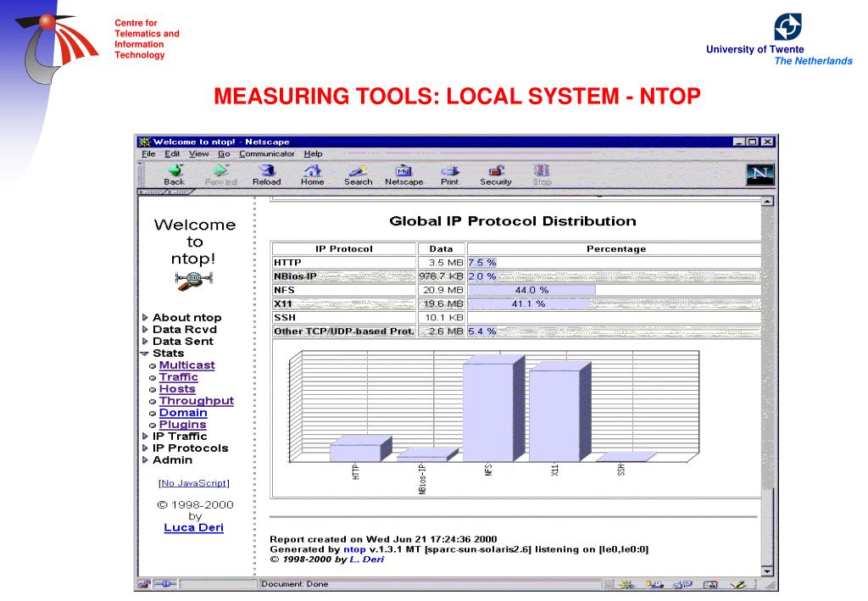Click the Netscape window title bar icon
Image resolution: width=868 pixels, height=601 pixels.
144,142
